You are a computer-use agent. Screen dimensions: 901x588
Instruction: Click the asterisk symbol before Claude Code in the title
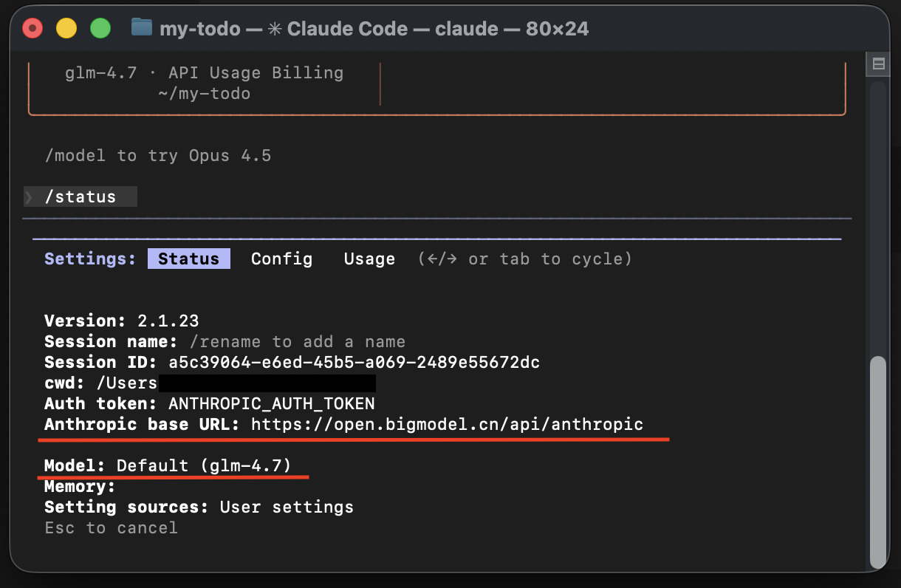(x=275, y=29)
